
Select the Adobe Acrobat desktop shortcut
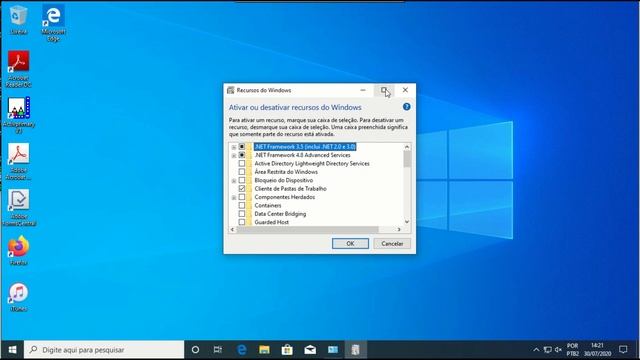point(18,161)
